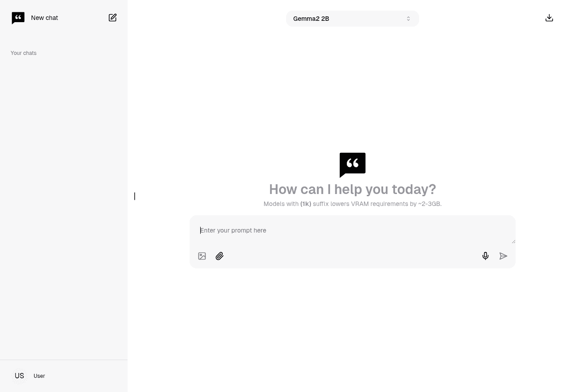Click the send prompt icon
This screenshot has height=392, width=567.
[x=503, y=256]
